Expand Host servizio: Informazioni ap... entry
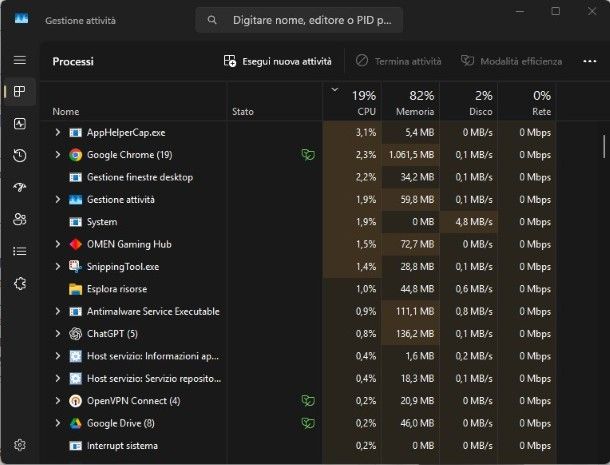The image size is (610, 465). [58, 356]
